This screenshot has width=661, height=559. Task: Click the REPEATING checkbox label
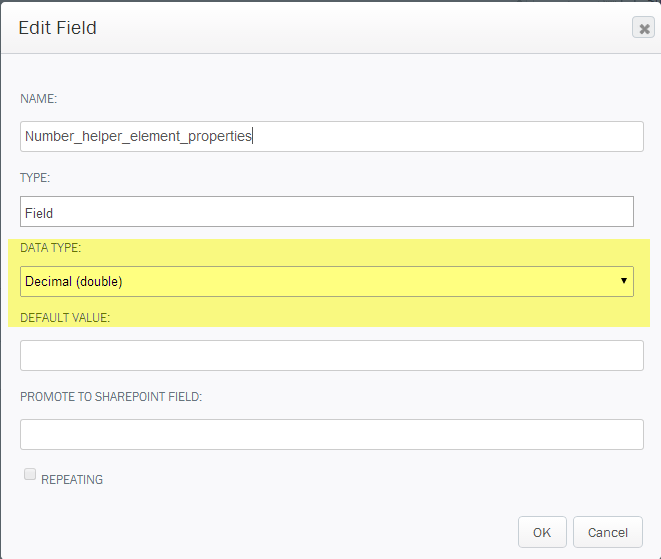72,480
